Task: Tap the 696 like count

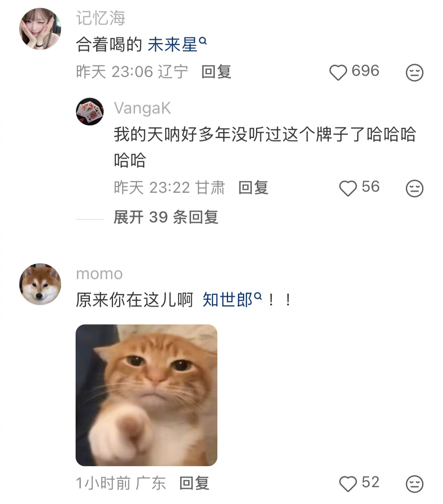Action: tap(365, 71)
